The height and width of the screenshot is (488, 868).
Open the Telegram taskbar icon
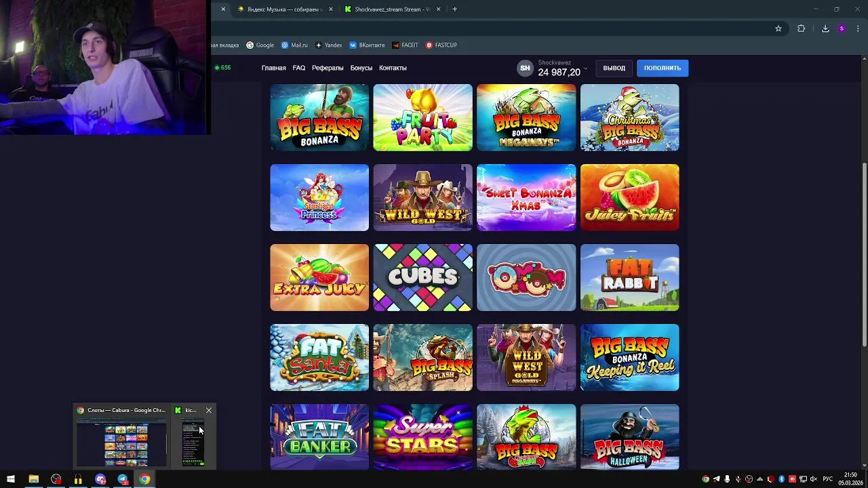pyautogui.click(x=123, y=479)
